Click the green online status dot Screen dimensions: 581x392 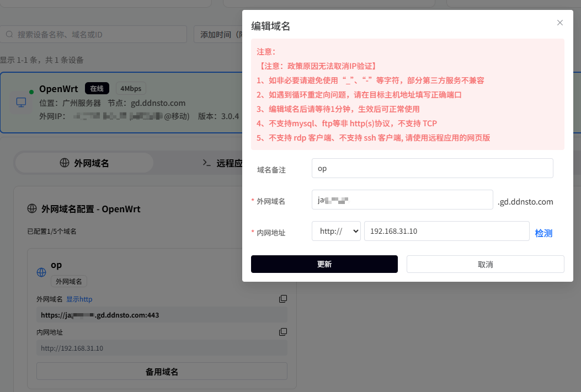coord(31,91)
